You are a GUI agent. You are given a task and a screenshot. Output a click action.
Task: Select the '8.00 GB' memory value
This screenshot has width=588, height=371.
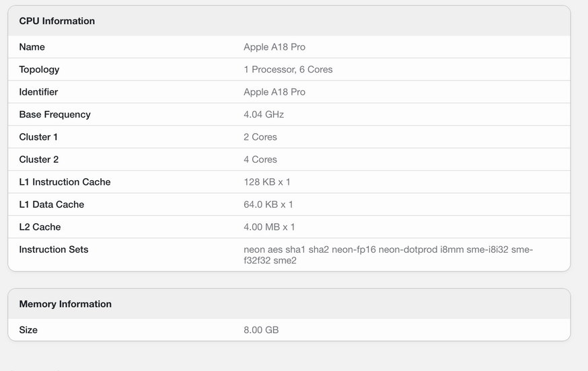(x=261, y=330)
